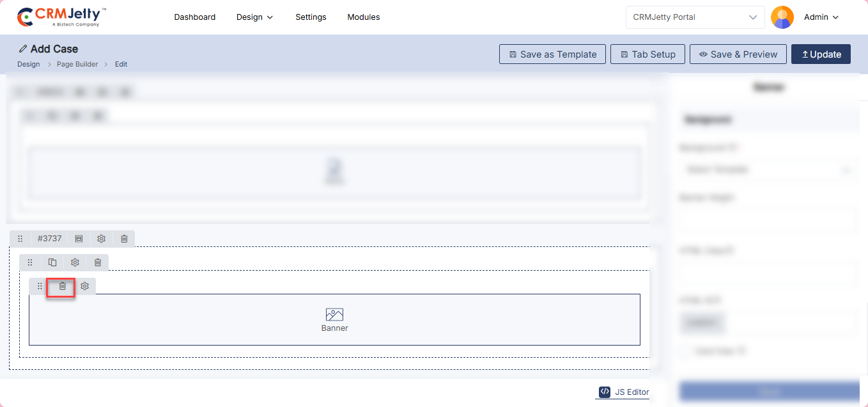Screen dimensions: 868x407
Task: Delete the Banner widget using its trash icon
Action: [x=63, y=286]
